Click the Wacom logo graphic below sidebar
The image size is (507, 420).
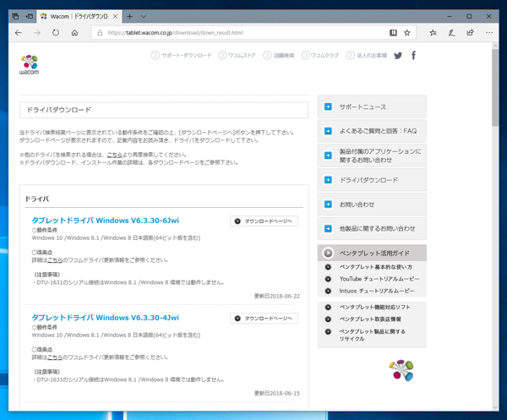point(401,370)
